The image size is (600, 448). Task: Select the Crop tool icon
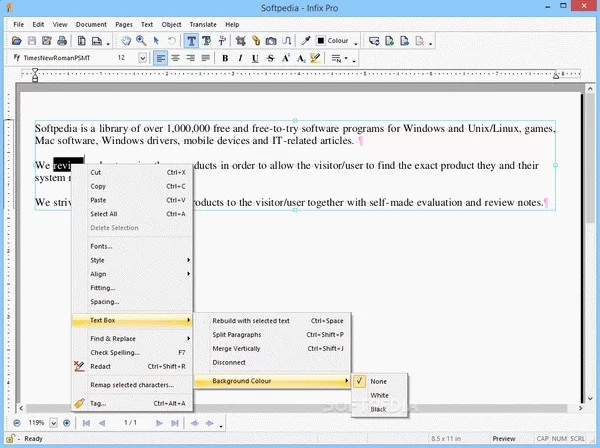(x=241, y=41)
